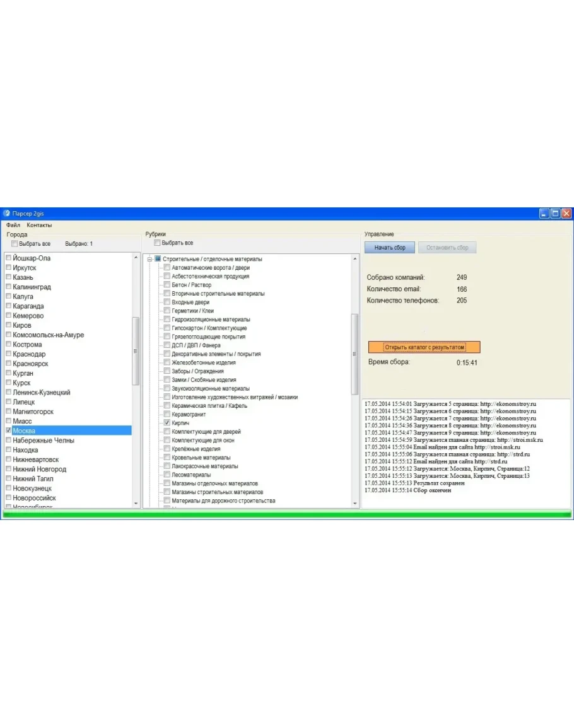The image size is (574, 728).
Task: Check the Бетон / Раствор rubric
Action: (x=167, y=285)
